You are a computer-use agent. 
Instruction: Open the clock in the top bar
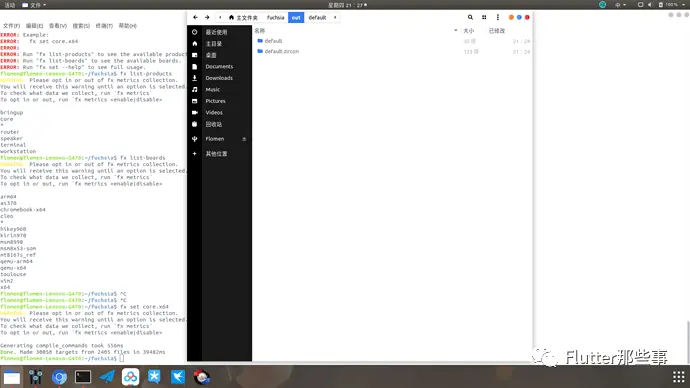click(x=347, y=5)
